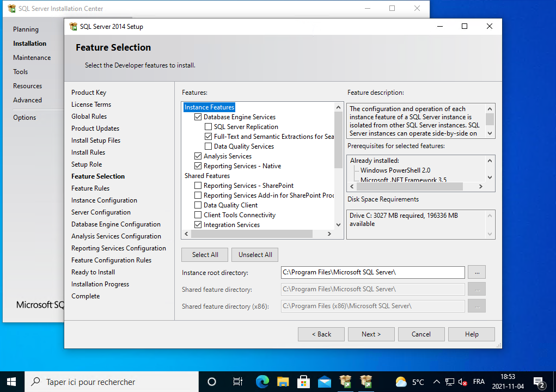Switch to Maintenance in Installation Center

(x=32, y=58)
